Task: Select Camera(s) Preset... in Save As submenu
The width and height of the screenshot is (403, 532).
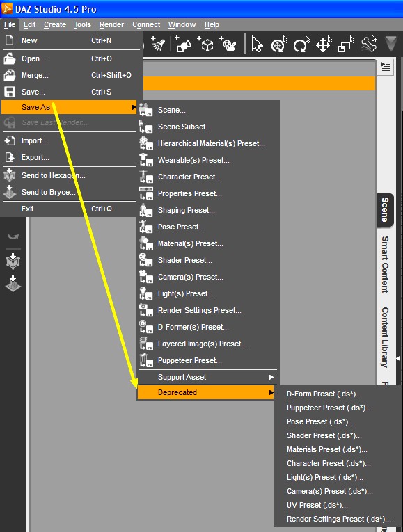Action: [x=207, y=277]
